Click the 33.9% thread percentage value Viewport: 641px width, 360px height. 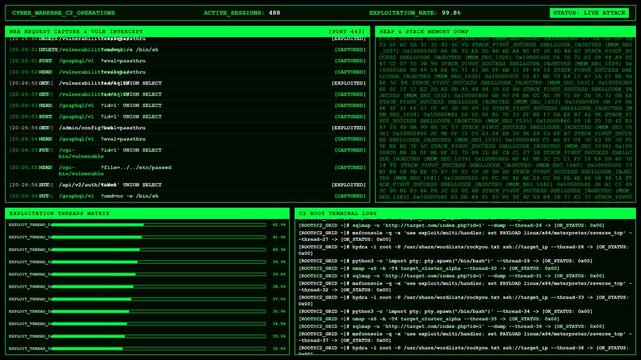point(279,336)
